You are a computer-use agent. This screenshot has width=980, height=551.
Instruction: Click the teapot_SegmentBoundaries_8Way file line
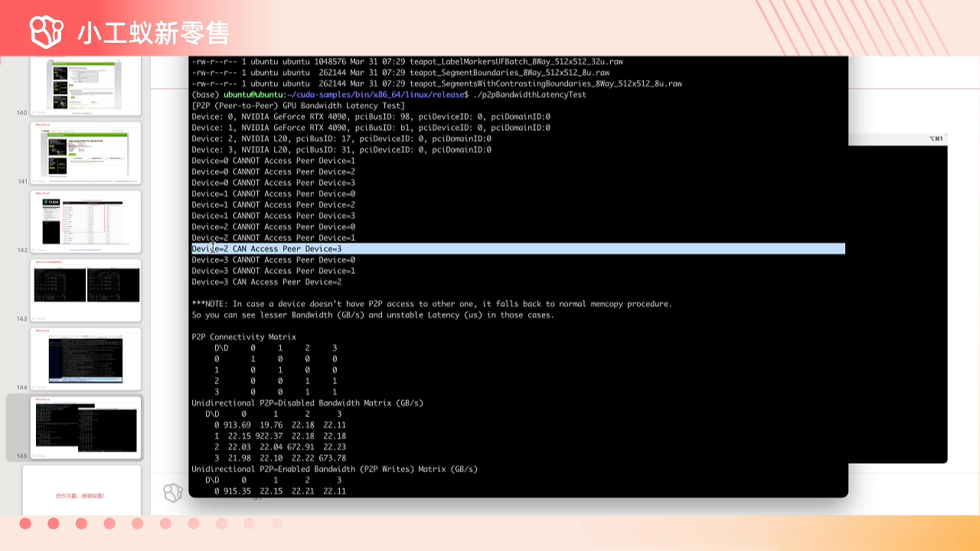[x=400, y=73]
